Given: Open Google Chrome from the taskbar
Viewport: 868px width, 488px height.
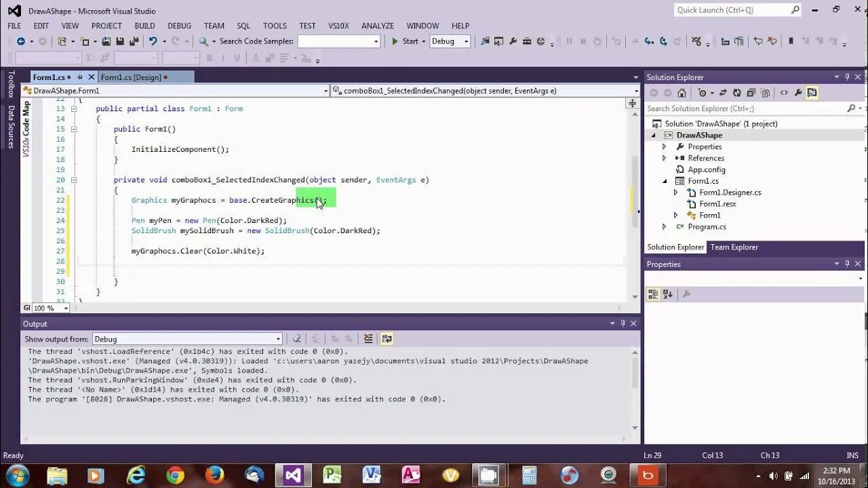Looking at the screenshot, I should (x=175, y=475).
